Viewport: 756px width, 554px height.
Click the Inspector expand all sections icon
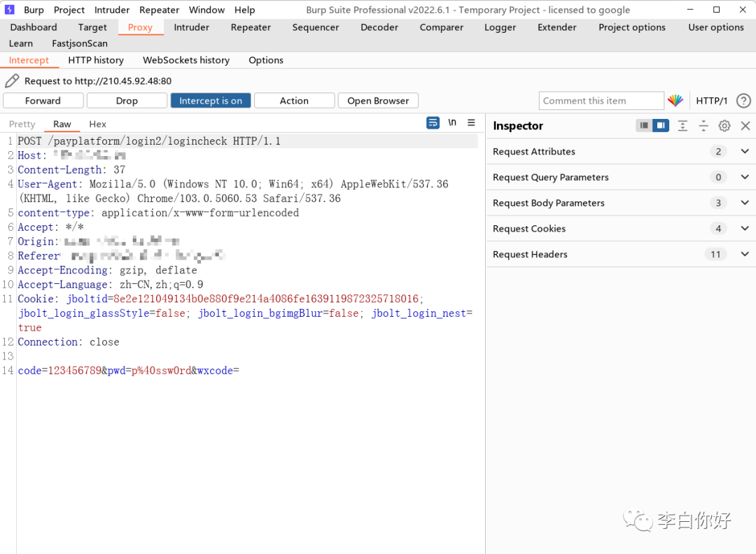[x=682, y=126]
